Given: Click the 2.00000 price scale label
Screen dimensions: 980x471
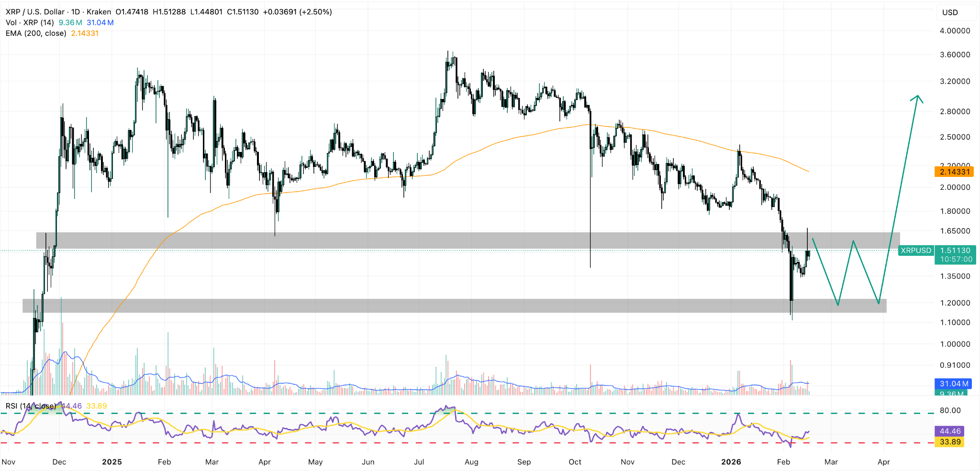Looking at the screenshot, I should (x=955, y=187).
